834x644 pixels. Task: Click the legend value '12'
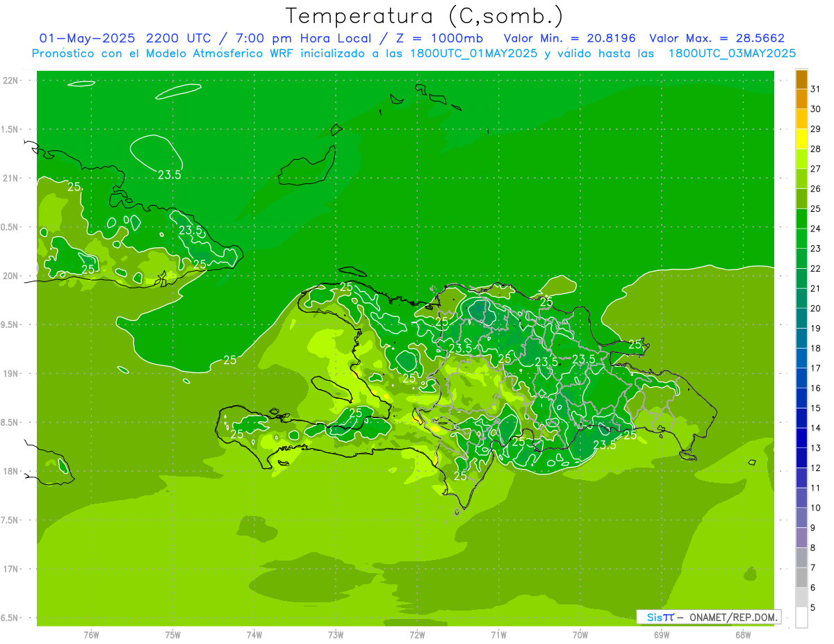click(815, 468)
